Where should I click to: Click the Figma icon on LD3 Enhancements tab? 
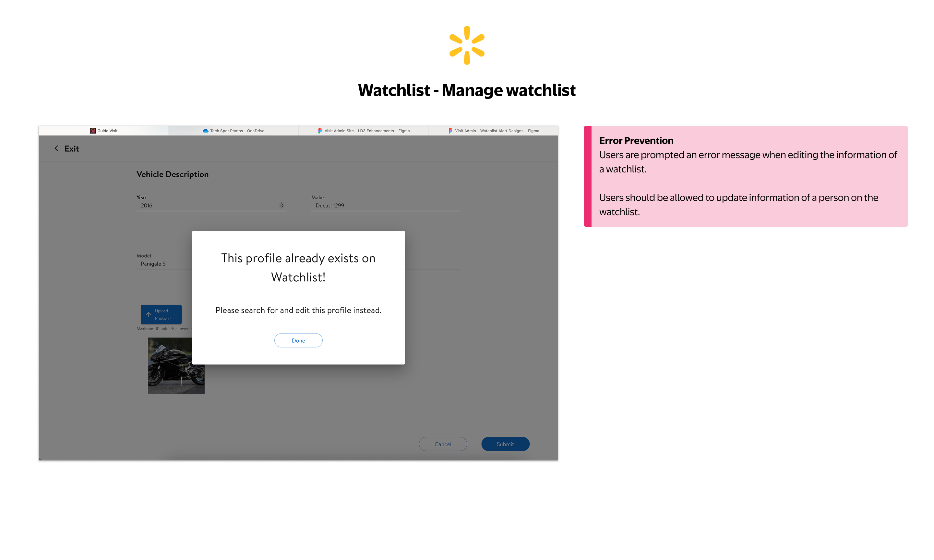tap(320, 131)
